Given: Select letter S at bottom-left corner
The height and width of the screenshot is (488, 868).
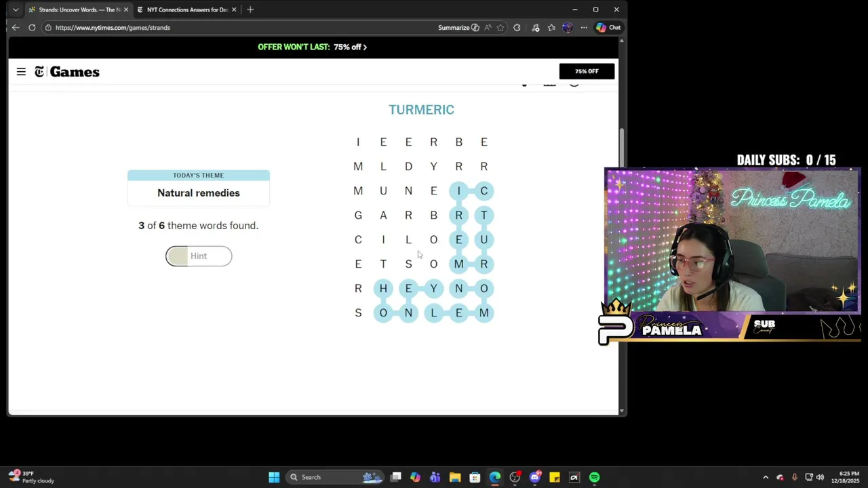Looking at the screenshot, I should click(358, 312).
